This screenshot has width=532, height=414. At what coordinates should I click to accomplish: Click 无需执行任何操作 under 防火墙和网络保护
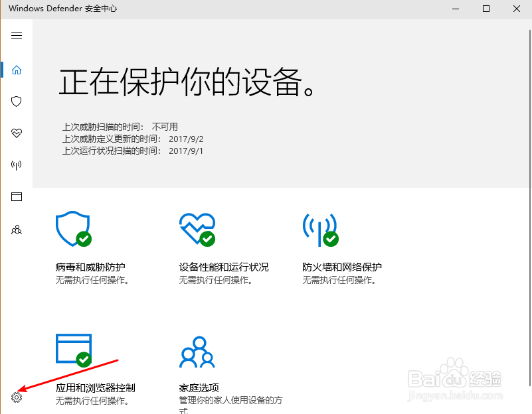pyautogui.click(x=339, y=280)
